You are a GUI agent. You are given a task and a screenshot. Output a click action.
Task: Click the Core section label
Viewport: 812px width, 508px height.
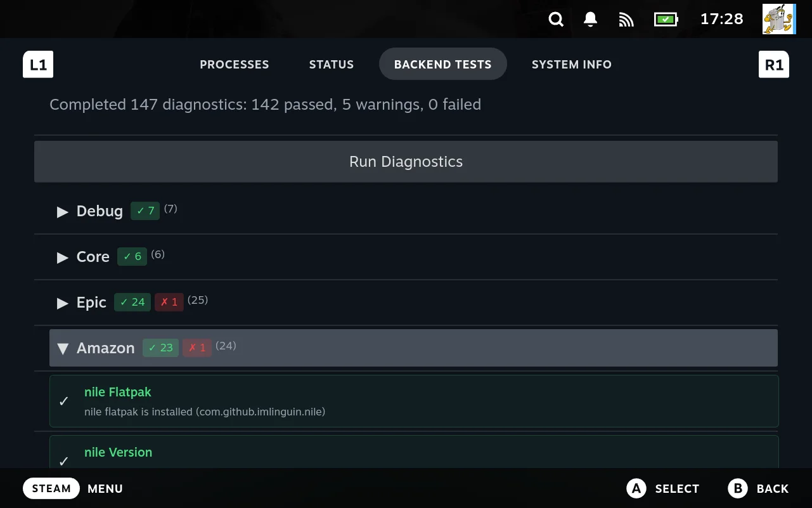(93, 257)
